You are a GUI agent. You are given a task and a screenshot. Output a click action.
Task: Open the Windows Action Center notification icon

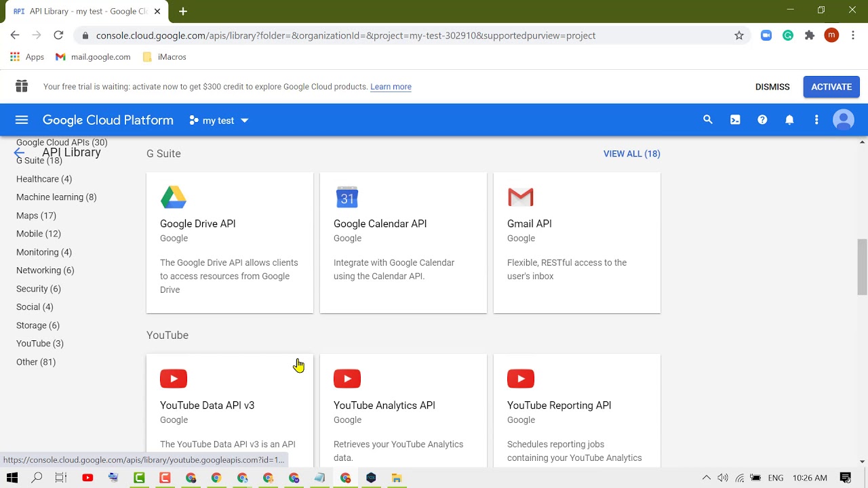pos(846,478)
